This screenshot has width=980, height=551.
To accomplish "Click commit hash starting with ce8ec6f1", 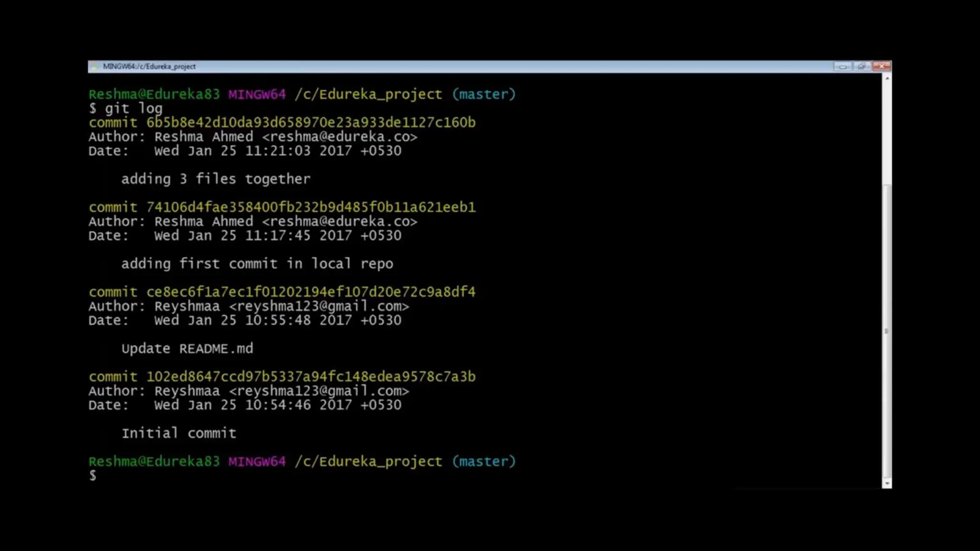I will (x=311, y=292).
